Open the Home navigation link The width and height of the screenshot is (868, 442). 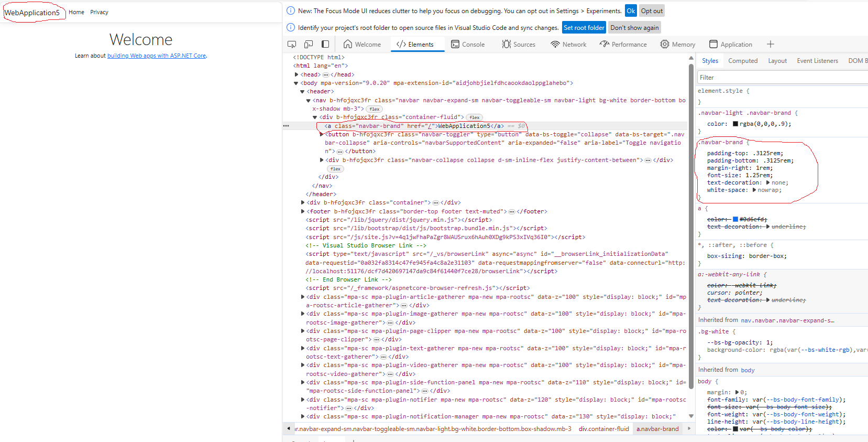[76, 12]
